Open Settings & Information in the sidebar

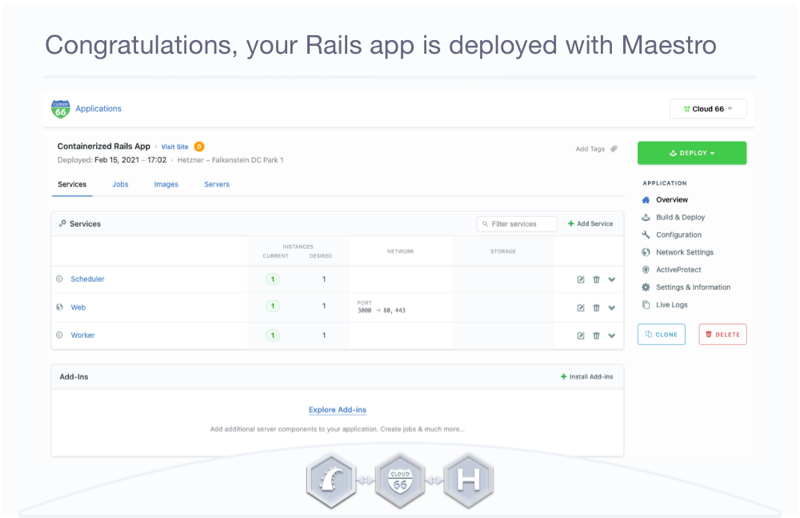pyautogui.click(x=693, y=287)
